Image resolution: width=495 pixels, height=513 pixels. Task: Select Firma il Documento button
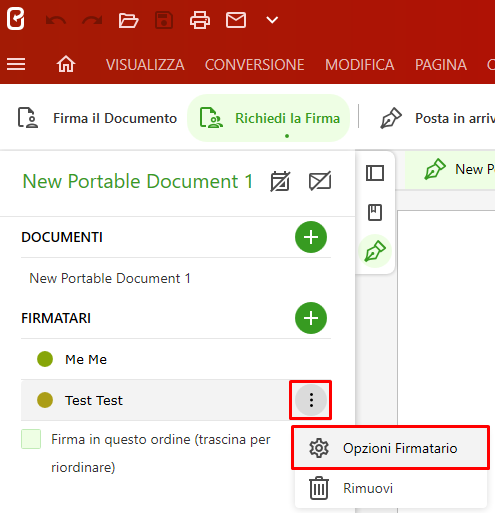(x=97, y=118)
